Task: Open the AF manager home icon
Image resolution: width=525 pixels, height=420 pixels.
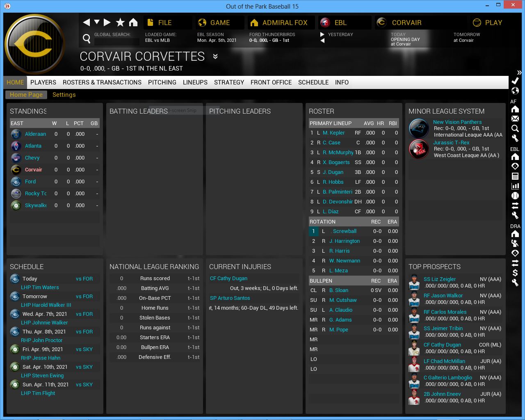Action: point(515,109)
